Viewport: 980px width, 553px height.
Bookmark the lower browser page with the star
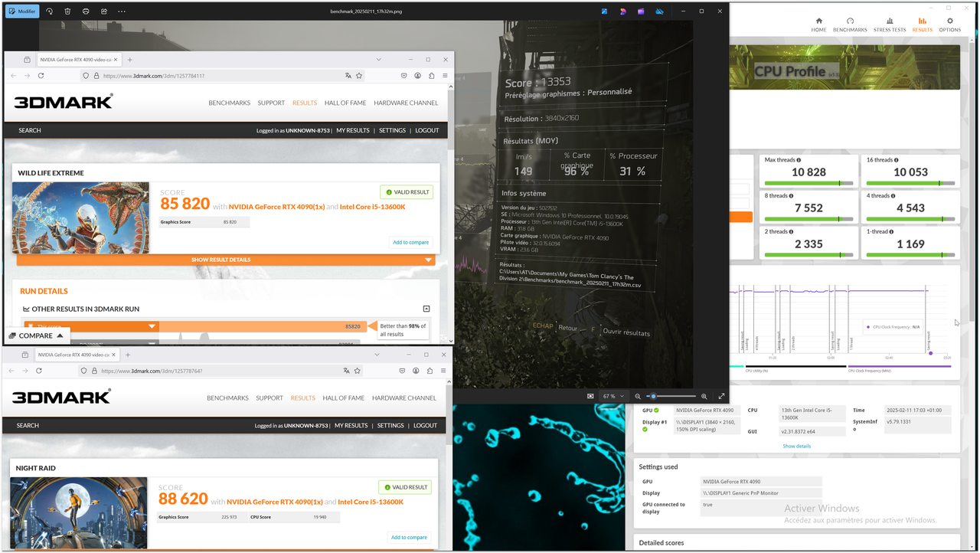click(x=358, y=371)
